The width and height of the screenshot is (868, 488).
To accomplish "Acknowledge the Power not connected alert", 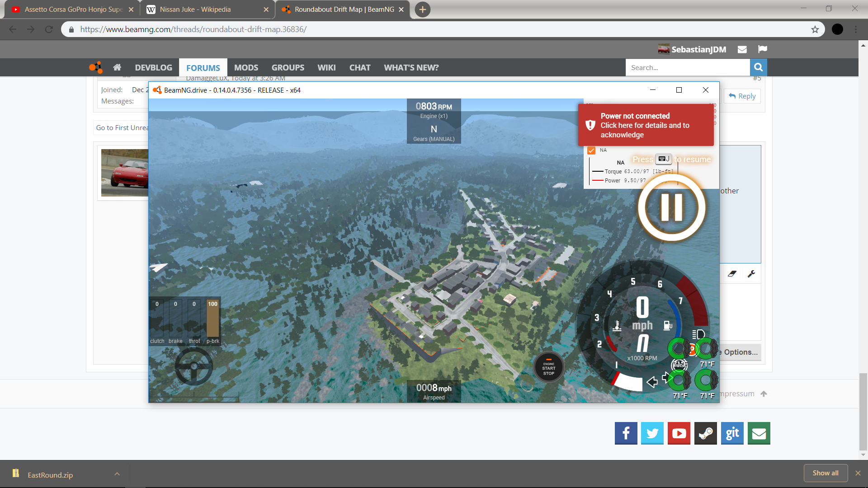I will (x=646, y=125).
